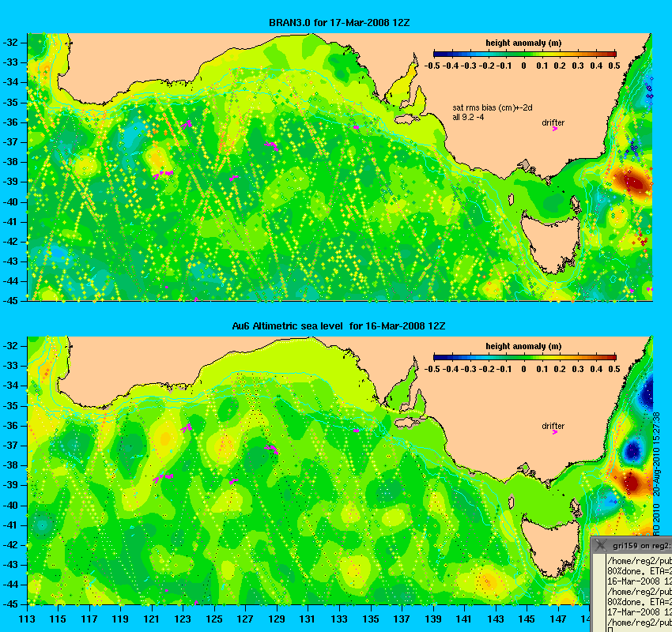
Task: Click the dark blue cold eddy east of -37 latitude in the Altimetric map
Action: (633, 450)
